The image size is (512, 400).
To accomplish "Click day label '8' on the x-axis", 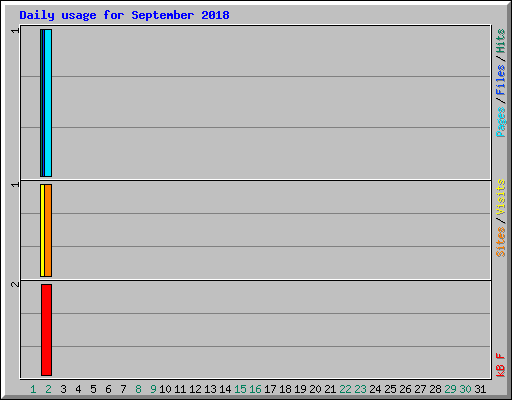I will point(138,389).
